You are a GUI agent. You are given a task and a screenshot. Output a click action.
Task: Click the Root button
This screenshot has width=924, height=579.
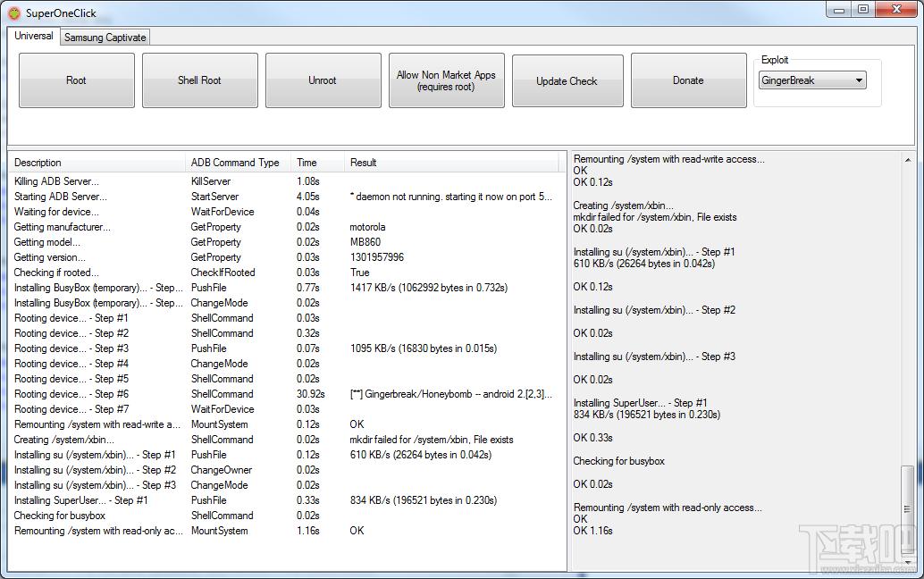coord(77,80)
